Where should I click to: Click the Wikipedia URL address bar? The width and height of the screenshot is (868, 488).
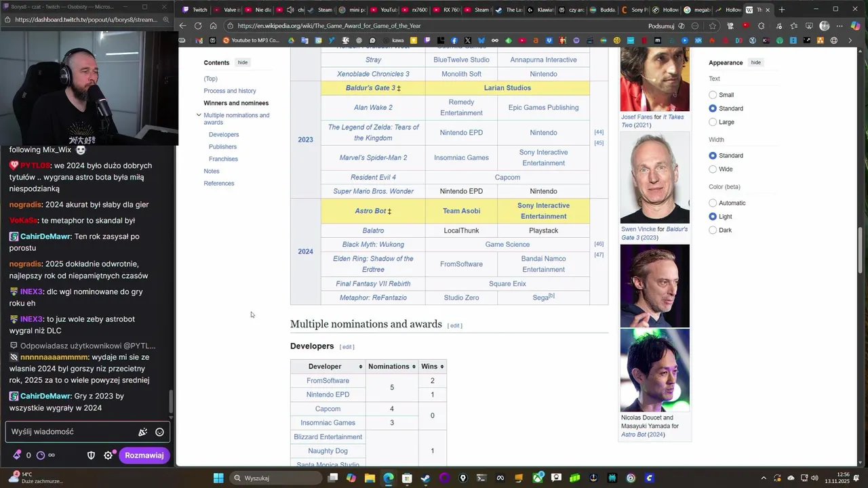coord(434,26)
